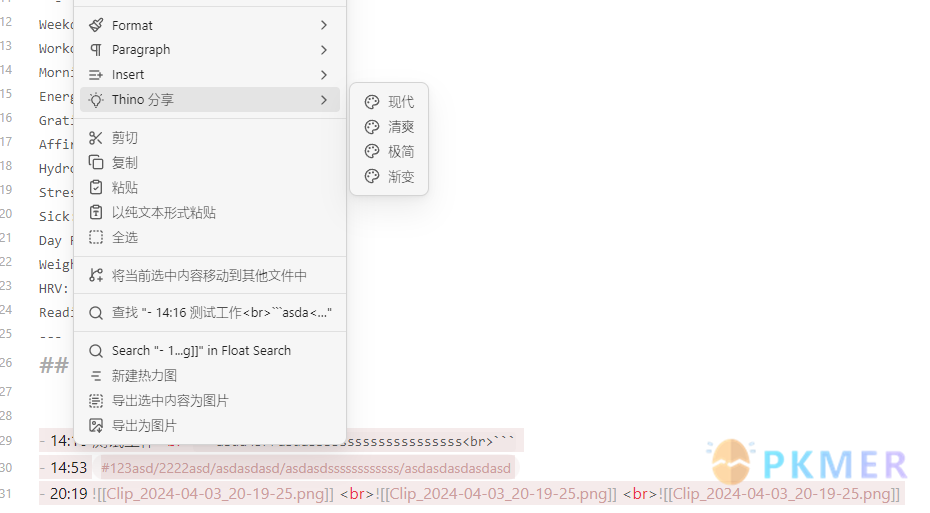
Task: Select the Thino 分享 menu entry
Action: [x=210, y=100]
